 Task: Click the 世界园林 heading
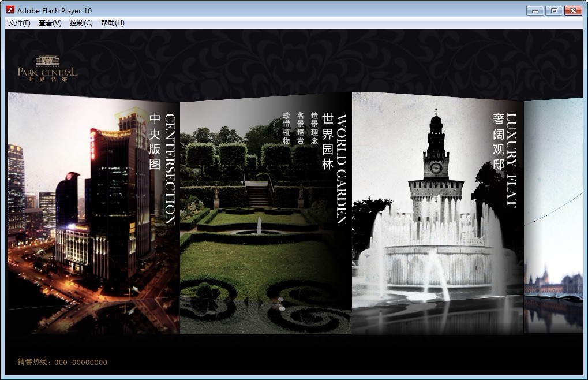click(x=328, y=141)
